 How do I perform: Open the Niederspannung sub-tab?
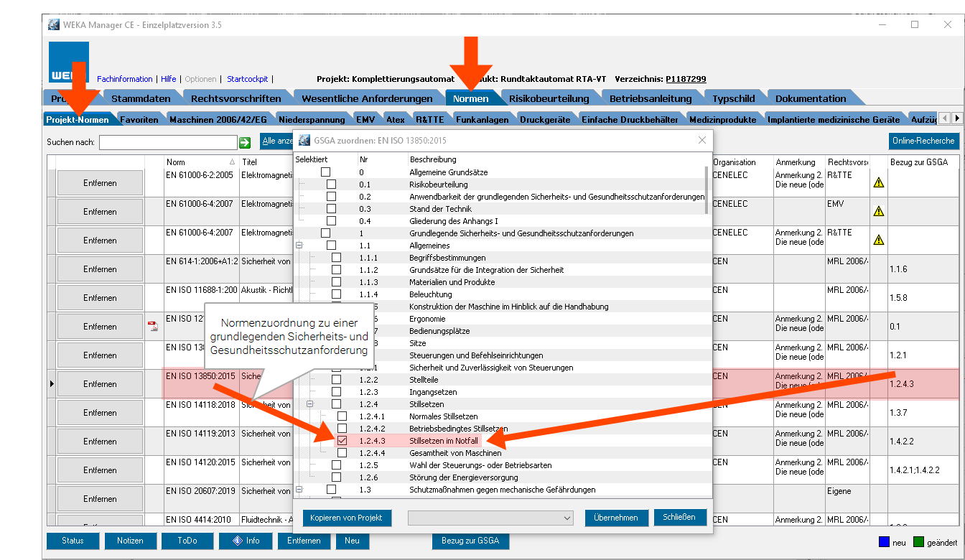[312, 119]
